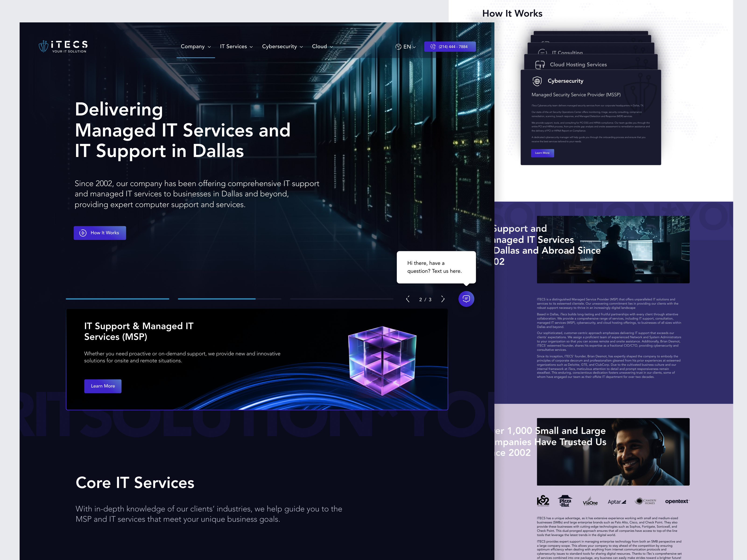Click the play icon inside How It Works button
The height and width of the screenshot is (560, 747).
(83, 233)
